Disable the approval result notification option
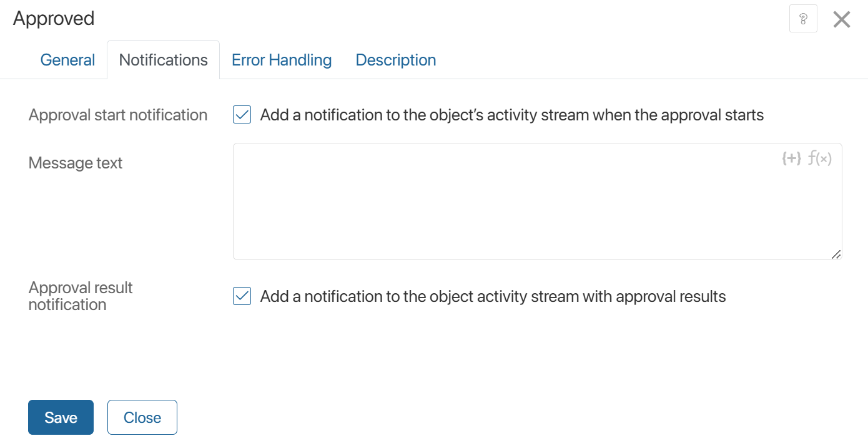 click(x=241, y=296)
